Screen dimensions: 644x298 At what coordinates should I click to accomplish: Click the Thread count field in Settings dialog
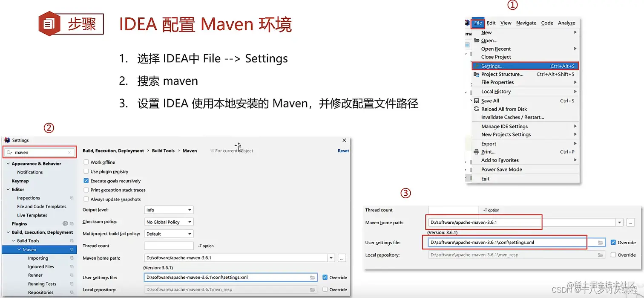coord(169,246)
